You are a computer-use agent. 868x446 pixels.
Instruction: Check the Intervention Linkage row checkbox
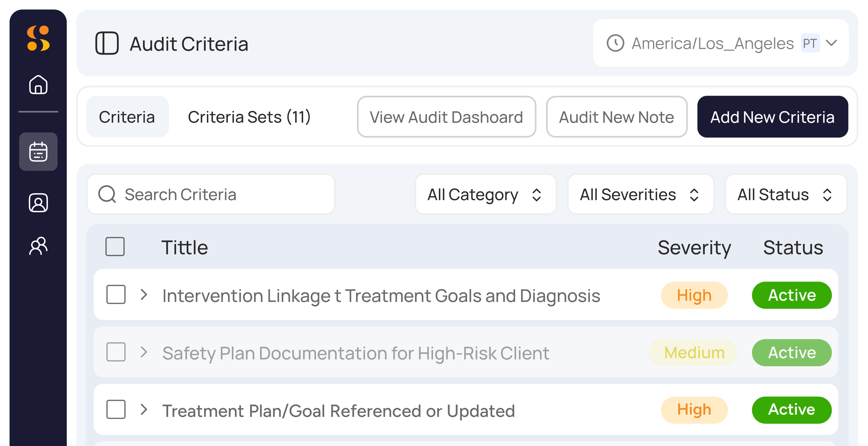(x=116, y=295)
